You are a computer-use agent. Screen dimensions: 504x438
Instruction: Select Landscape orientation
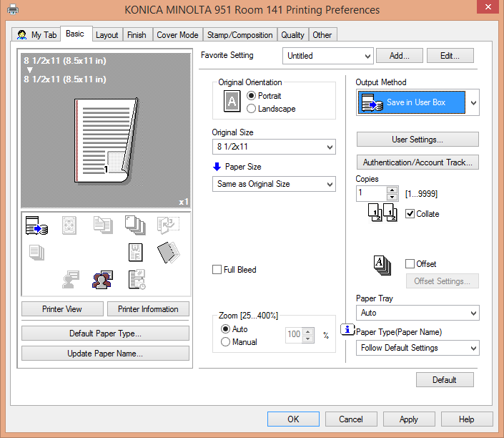point(251,109)
